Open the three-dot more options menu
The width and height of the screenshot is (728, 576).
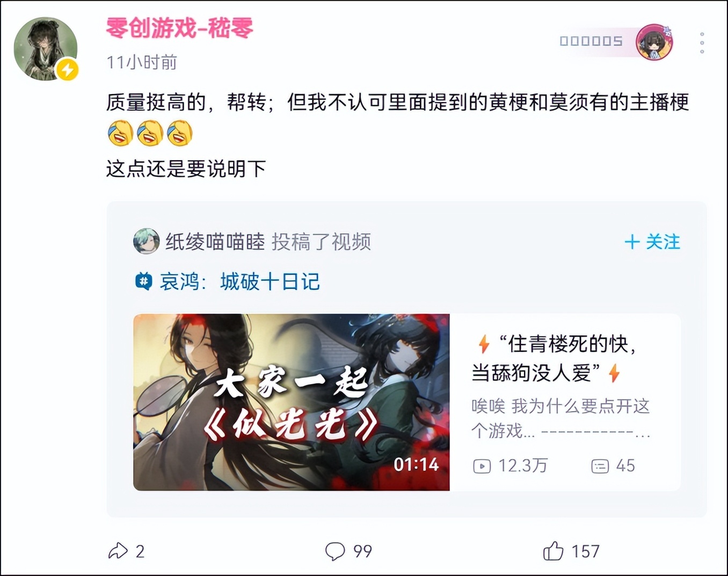[x=702, y=42]
